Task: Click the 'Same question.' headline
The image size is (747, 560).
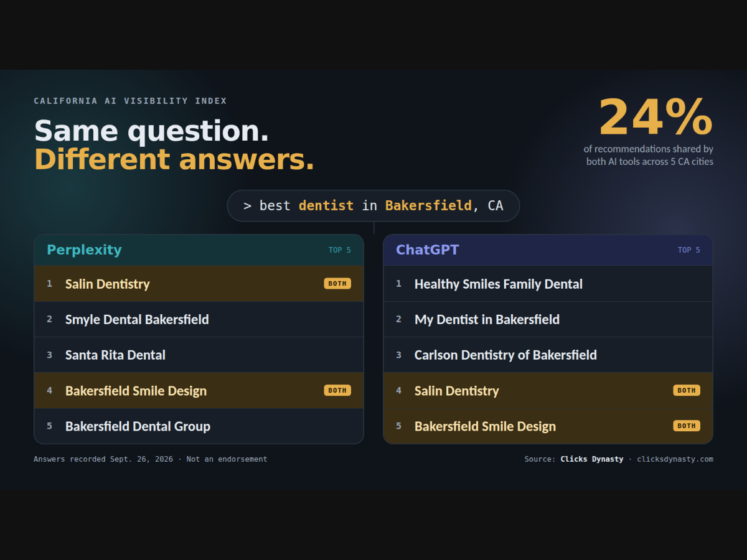Action: pyautogui.click(x=152, y=131)
